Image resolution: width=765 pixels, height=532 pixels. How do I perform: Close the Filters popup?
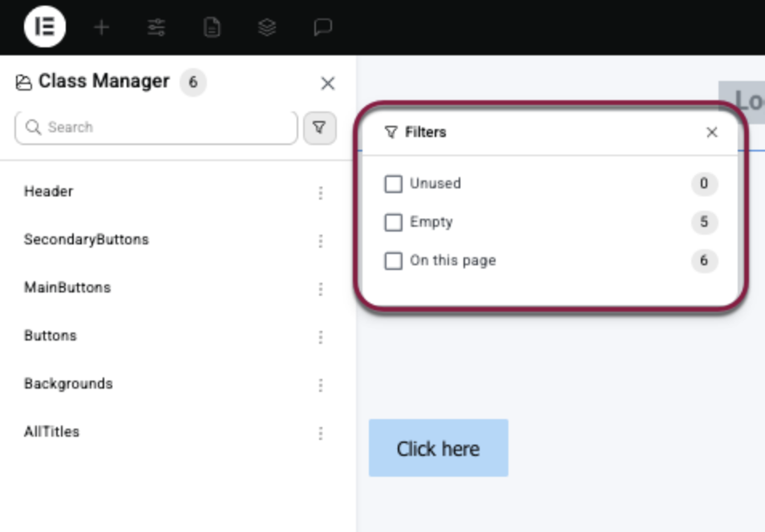pyautogui.click(x=711, y=132)
